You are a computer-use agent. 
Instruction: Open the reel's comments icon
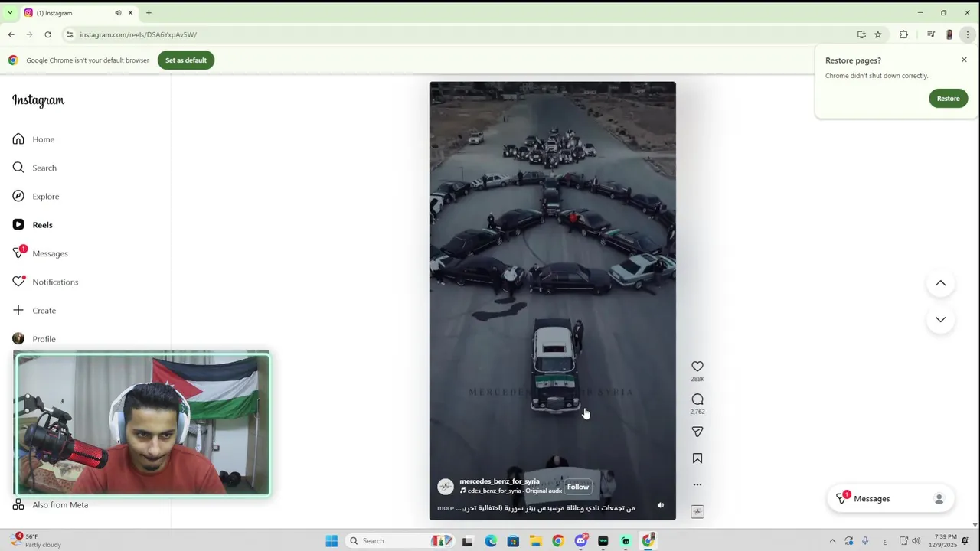[x=697, y=399]
